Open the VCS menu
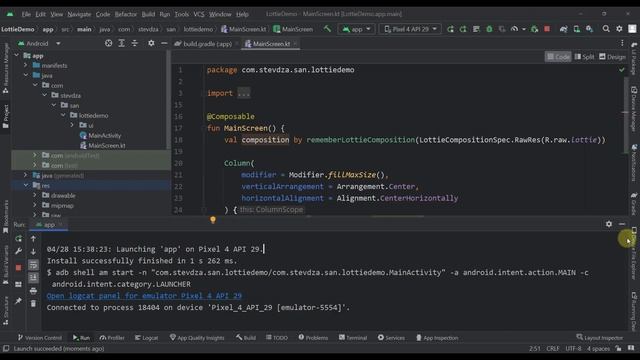 (199, 14)
